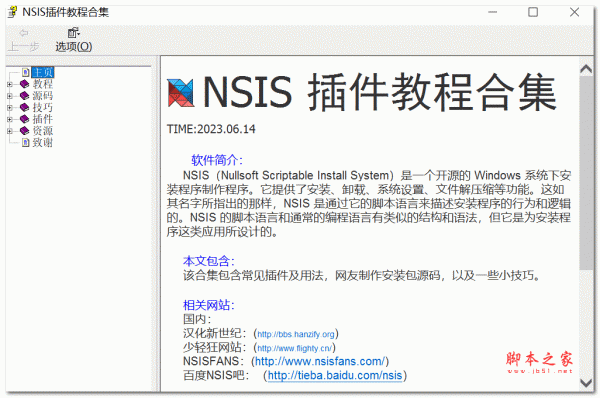This screenshot has width=600, height=398.
Task: Open the 选项(O) options toolbar button
Action: point(73,40)
